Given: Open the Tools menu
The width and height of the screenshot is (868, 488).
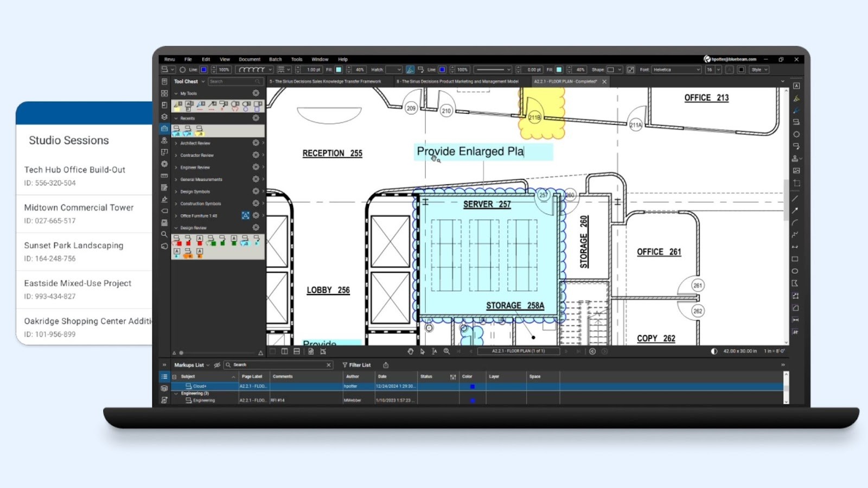Looking at the screenshot, I should [296, 59].
